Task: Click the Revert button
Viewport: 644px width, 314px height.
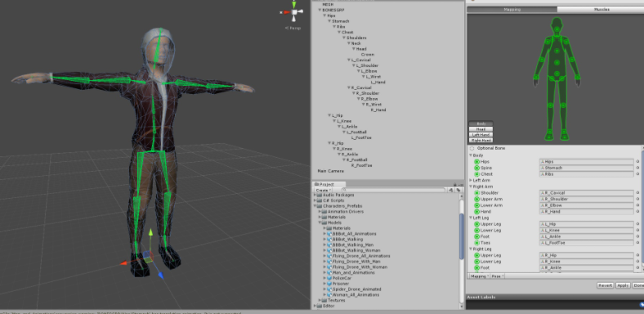Action: pyautogui.click(x=605, y=285)
